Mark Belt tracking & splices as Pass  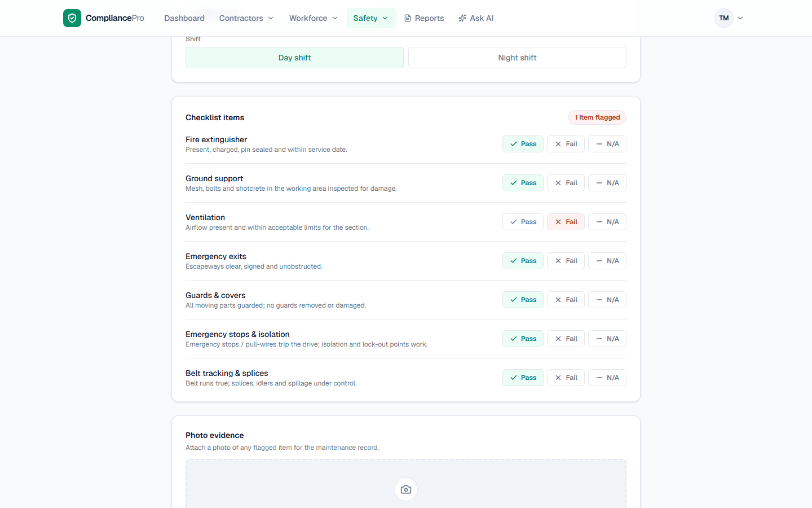pos(523,378)
